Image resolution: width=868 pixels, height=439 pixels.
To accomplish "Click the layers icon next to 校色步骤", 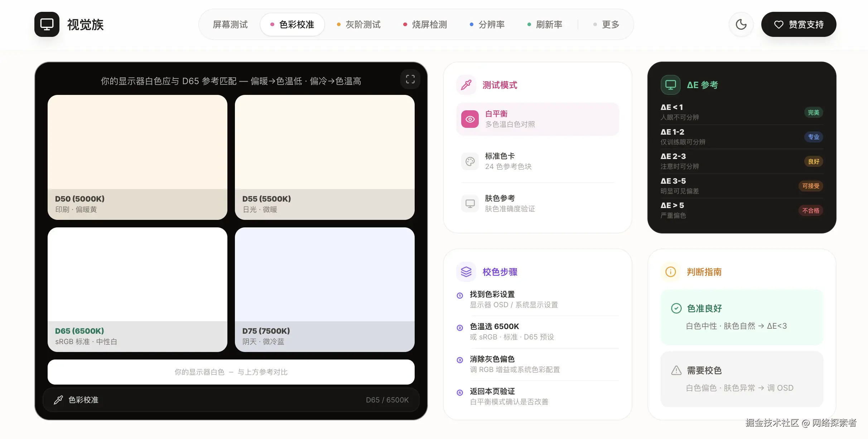I will 466,272.
